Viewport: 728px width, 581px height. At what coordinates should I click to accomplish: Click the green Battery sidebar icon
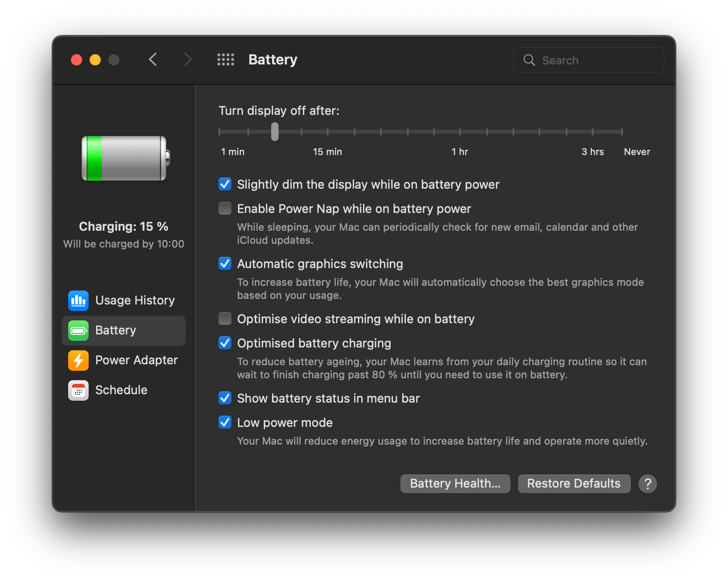point(78,330)
